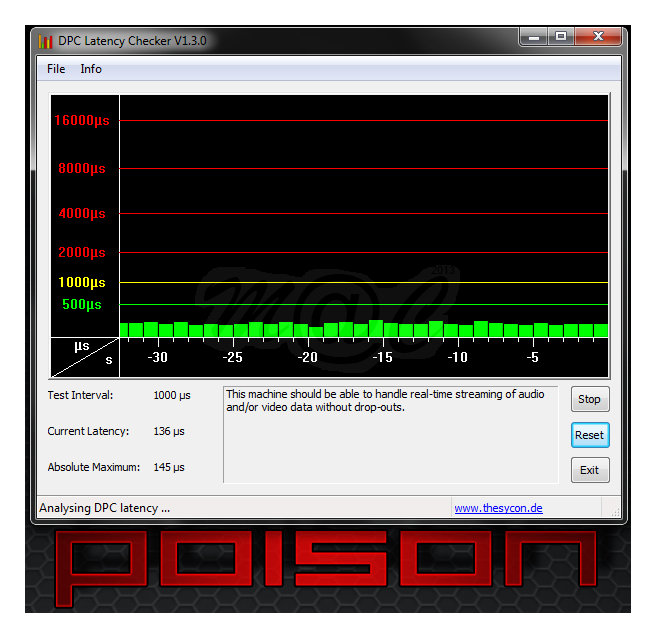Click the yellow 1000µs threshold label
The height and width of the screenshot is (638, 656).
coord(82,283)
